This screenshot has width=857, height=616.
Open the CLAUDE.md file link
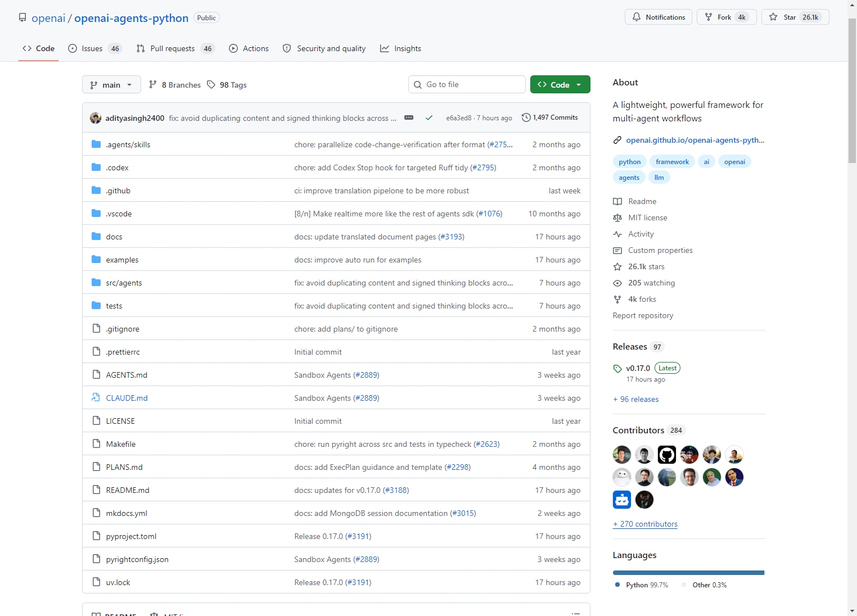tap(127, 398)
